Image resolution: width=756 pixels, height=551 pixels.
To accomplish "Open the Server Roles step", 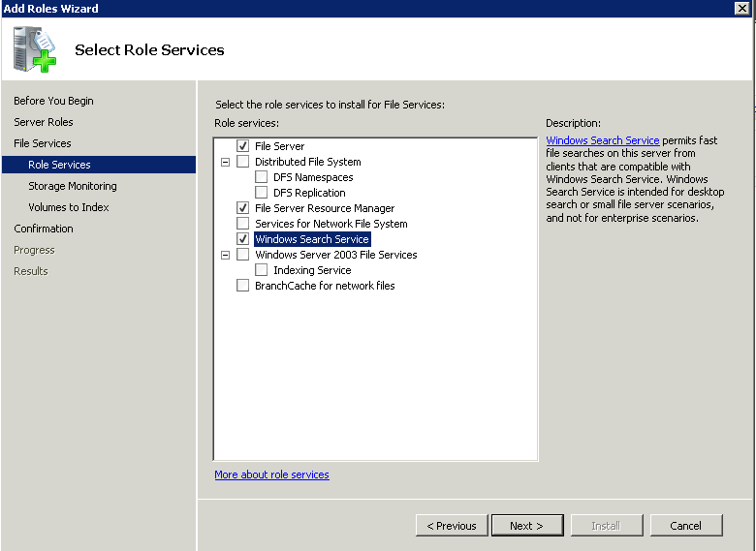I will pos(44,122).
